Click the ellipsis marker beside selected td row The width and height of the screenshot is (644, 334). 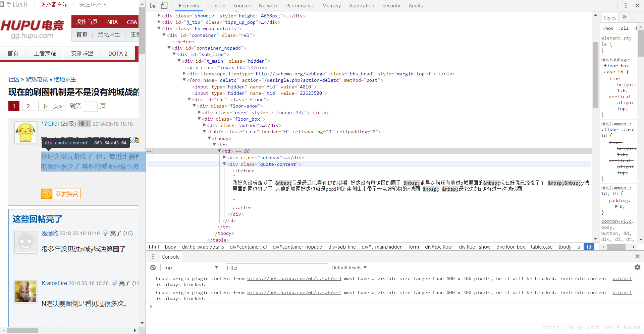click(x=149, y=151)
